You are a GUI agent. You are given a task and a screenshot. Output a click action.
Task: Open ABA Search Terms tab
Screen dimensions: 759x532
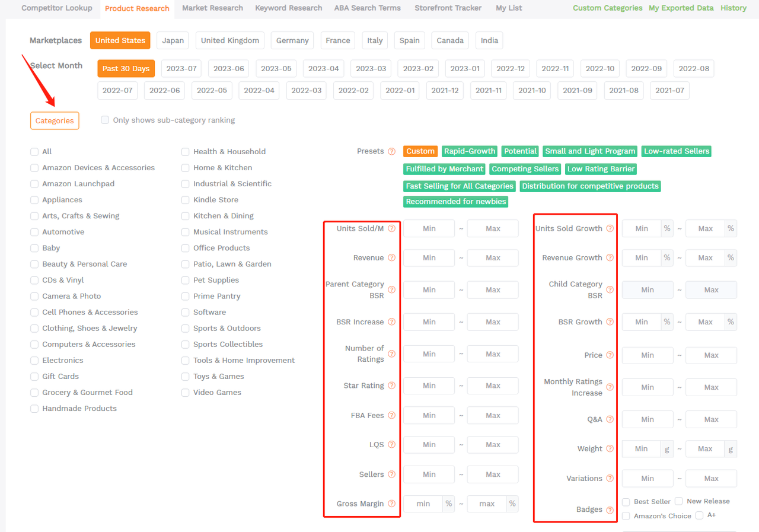click(368, 8)
